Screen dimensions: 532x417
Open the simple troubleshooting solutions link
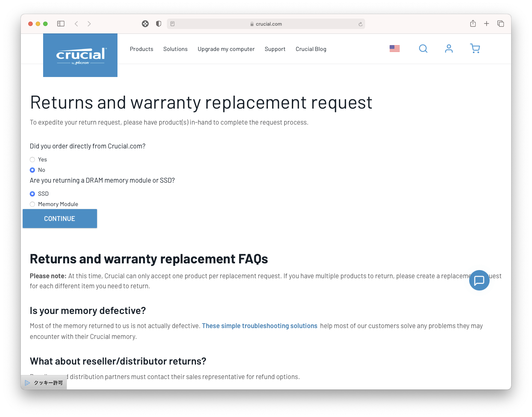259,326
